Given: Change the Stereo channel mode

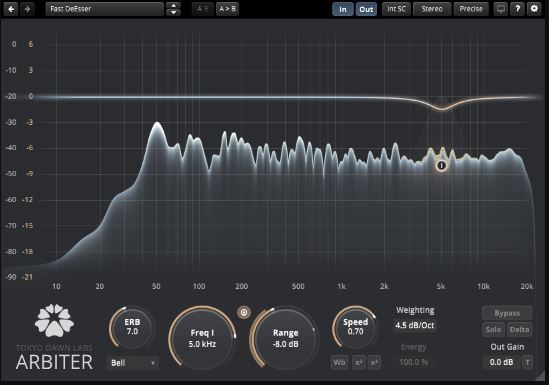Looking at the screenshot, I should (x=432, y=9).
